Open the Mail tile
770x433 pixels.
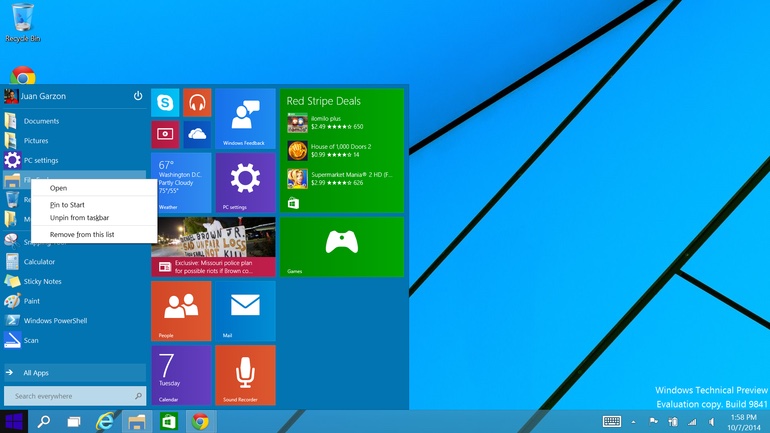(245, 310)
